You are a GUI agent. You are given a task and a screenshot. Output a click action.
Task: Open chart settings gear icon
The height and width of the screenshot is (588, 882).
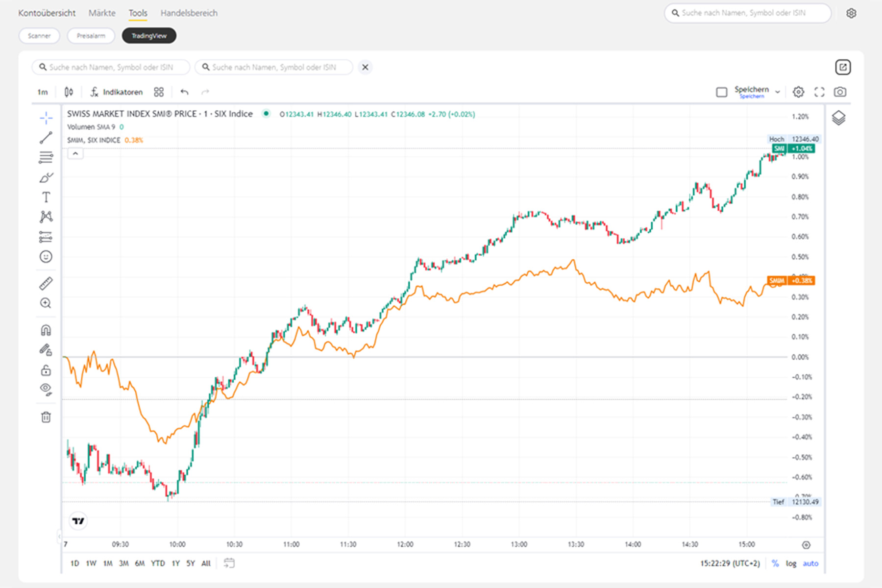point(799,92)
